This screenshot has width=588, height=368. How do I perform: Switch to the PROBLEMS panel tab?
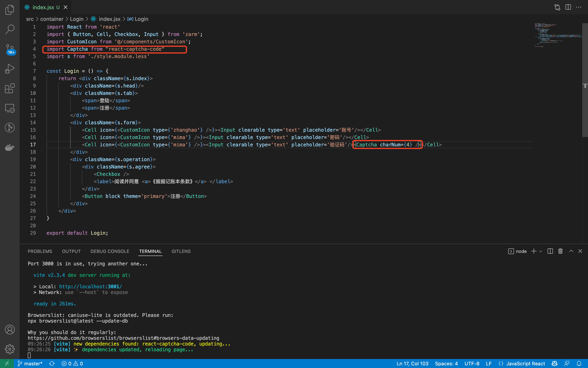click(40, 251)
